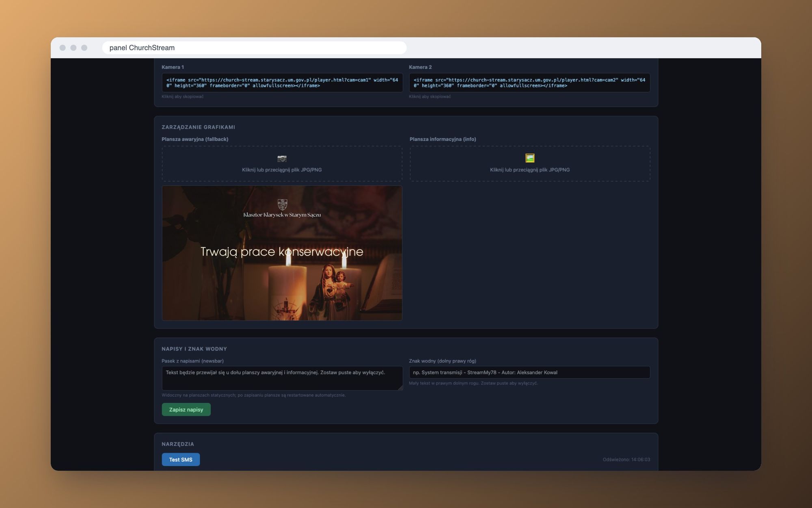This screenshot has width=812, height=508.
Task: Click the 'Pasek z napisami (newsbar)' label
Action: tap(192, 361)
